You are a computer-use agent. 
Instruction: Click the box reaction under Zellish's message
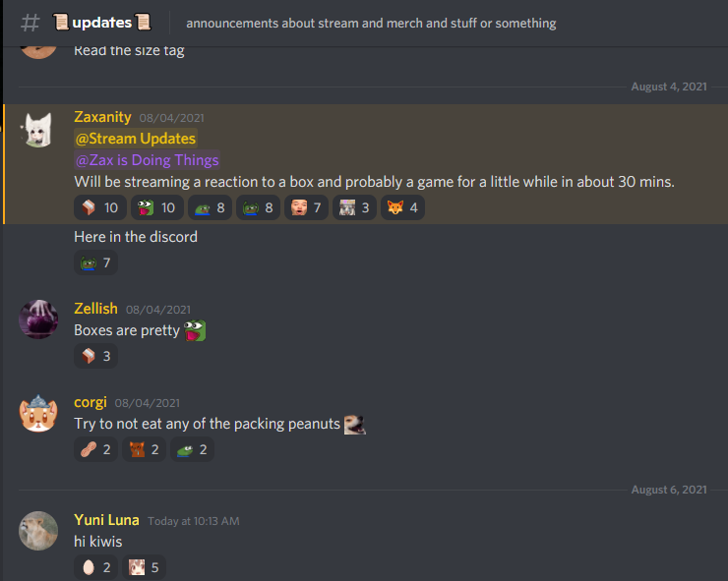(x=95, y=356)
